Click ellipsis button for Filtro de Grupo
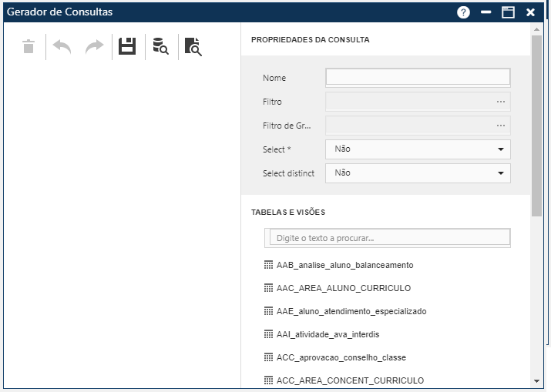The height and width of the screenshot is (392, 551). click(501, 126)
